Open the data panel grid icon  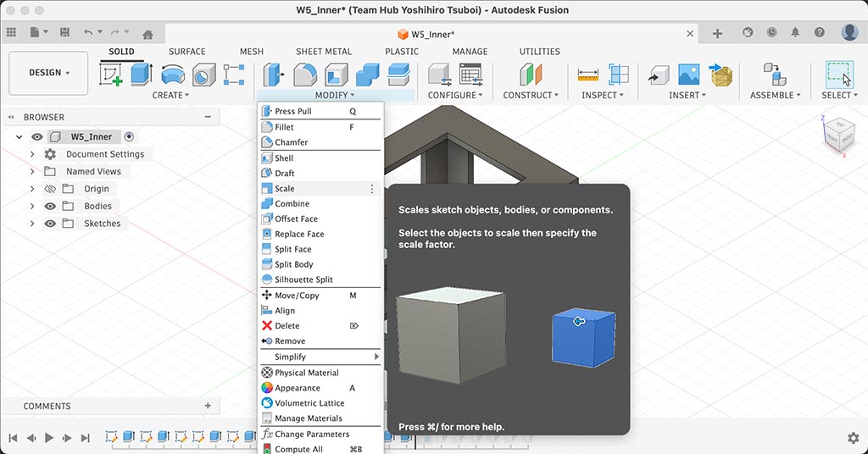pyautogui.click(x=11, y=33)
